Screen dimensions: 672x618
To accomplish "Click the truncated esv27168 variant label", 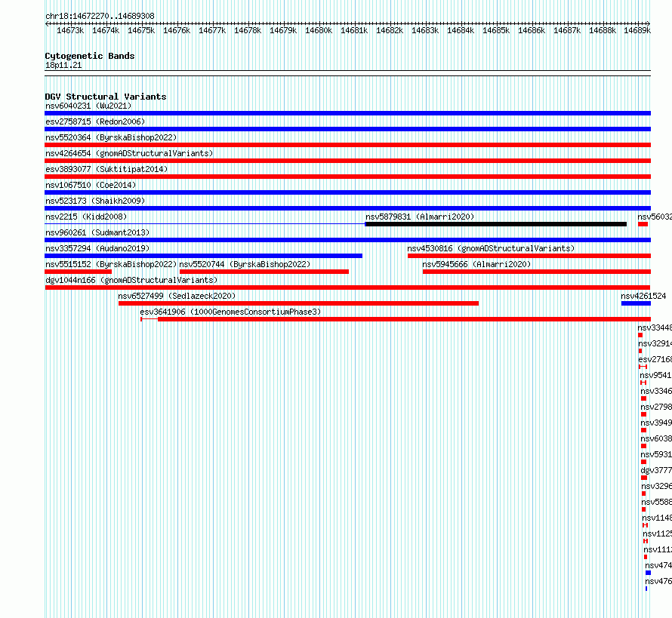I will point(655,359).
